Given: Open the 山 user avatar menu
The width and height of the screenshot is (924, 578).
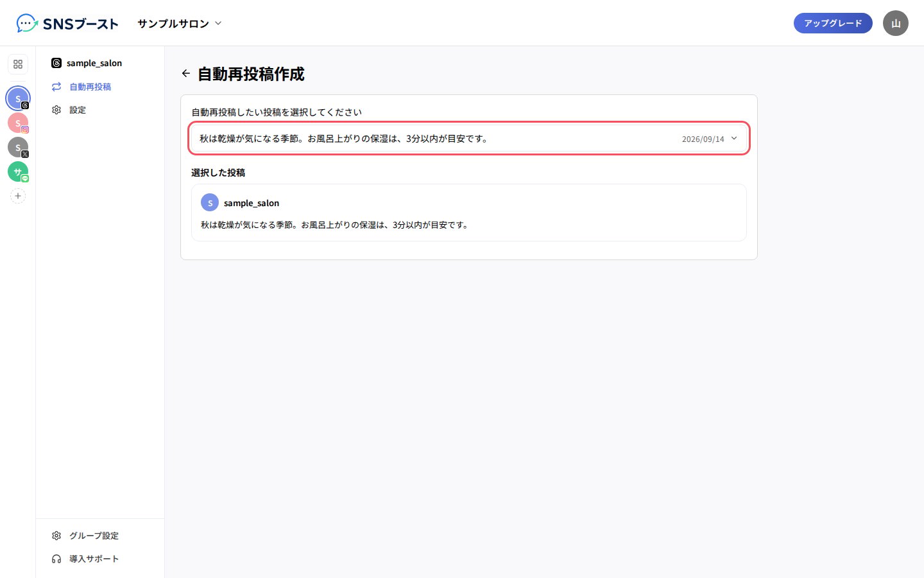Looking at the screenshot, I should pos(896,23).
